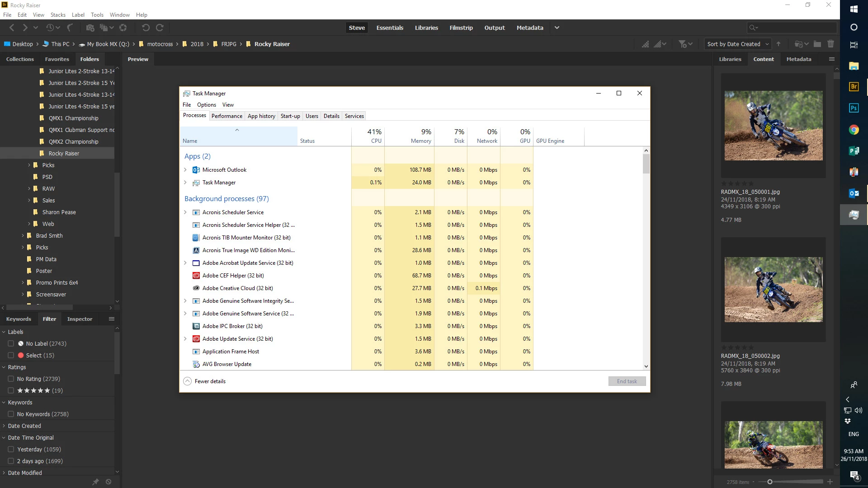Check the Select label filter checkbox
The image size is (868, 488).
(x=11, y=355)
